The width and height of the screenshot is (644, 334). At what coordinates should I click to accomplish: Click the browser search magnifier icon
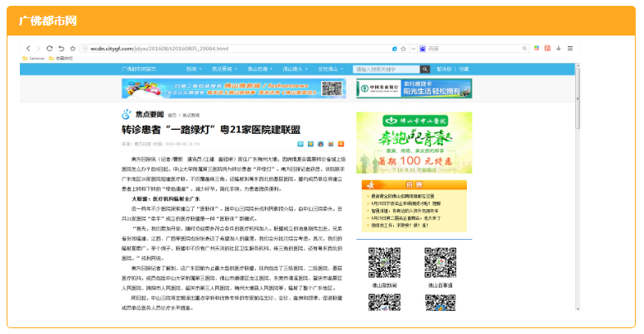point(525,49)
